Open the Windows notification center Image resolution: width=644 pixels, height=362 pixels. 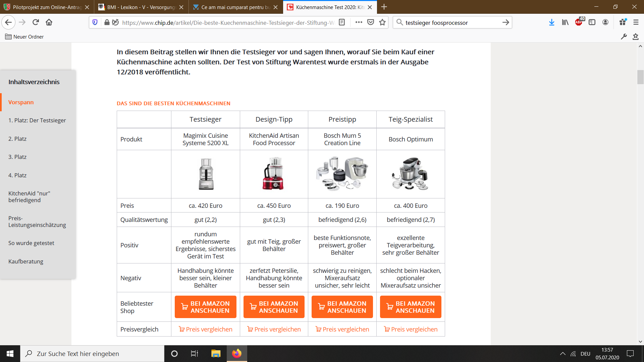630,354
